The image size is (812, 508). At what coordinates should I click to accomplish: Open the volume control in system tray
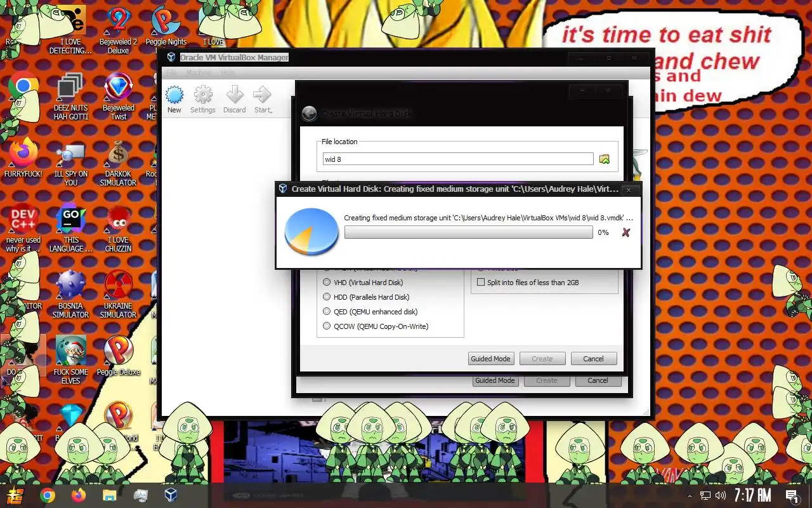click(721, 495)
